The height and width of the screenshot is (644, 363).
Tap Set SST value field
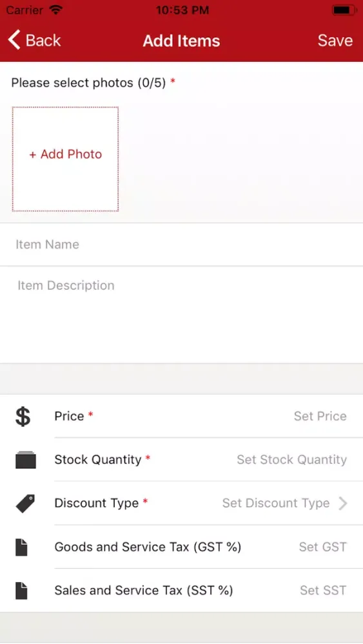tap(323, 591)
